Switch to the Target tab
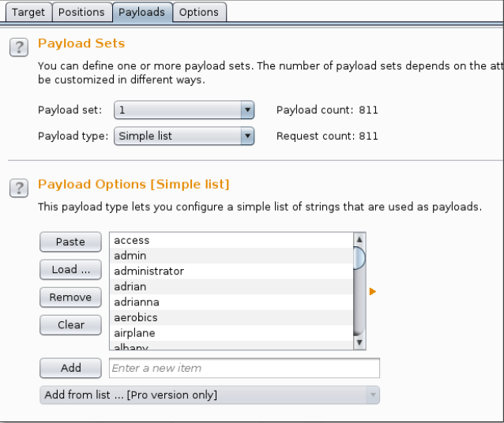 click(x=28, y=12)
